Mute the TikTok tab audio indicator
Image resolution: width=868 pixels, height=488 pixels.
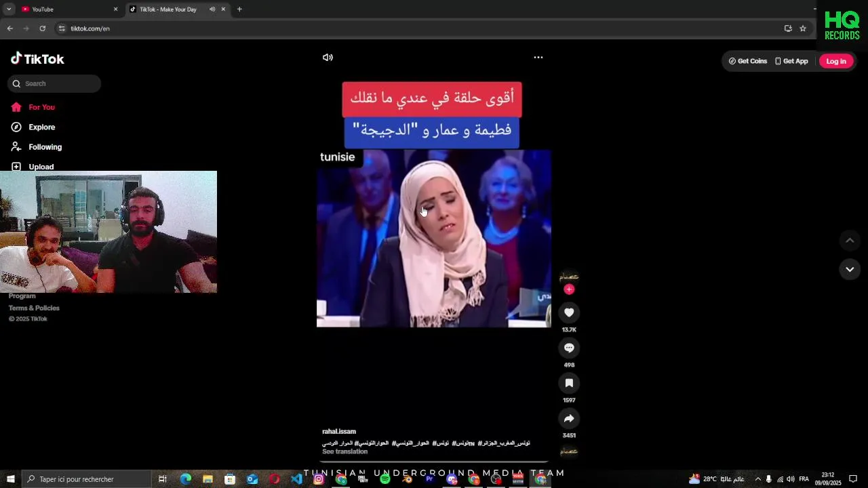pyautogui.click(x=212, y=9)
